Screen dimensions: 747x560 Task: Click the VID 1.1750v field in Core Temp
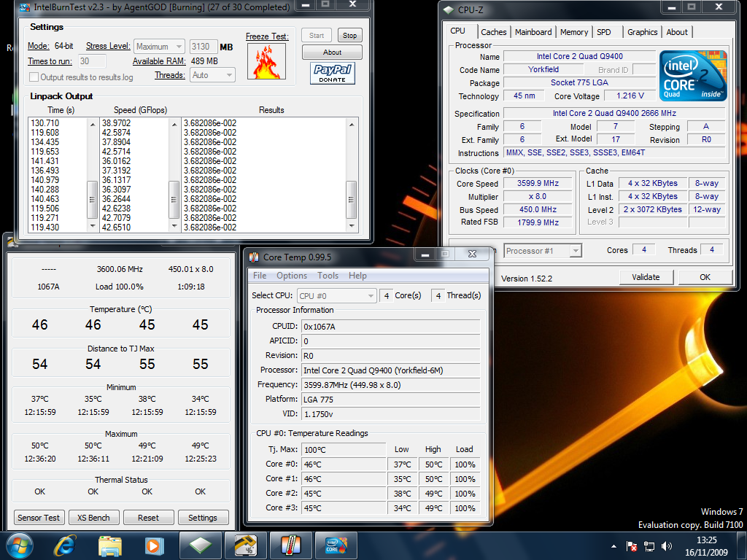pos(391,414)
